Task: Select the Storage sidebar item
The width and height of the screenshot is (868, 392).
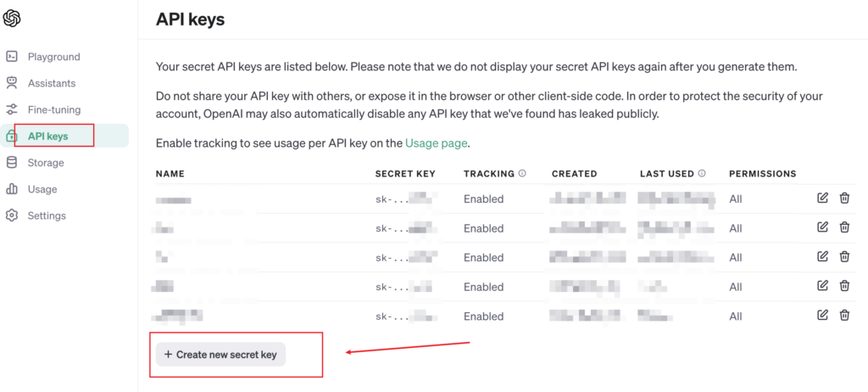Action: 64,162
